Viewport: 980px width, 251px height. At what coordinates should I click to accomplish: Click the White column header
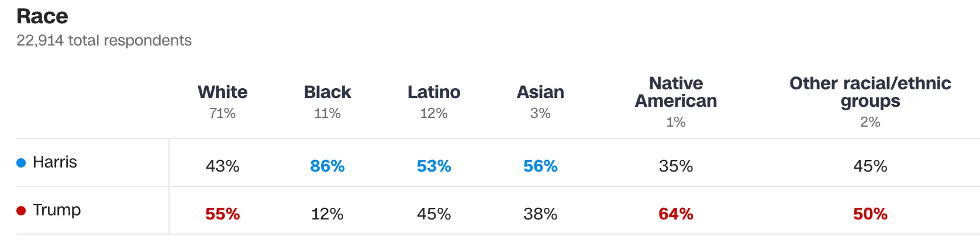(222, 92)
